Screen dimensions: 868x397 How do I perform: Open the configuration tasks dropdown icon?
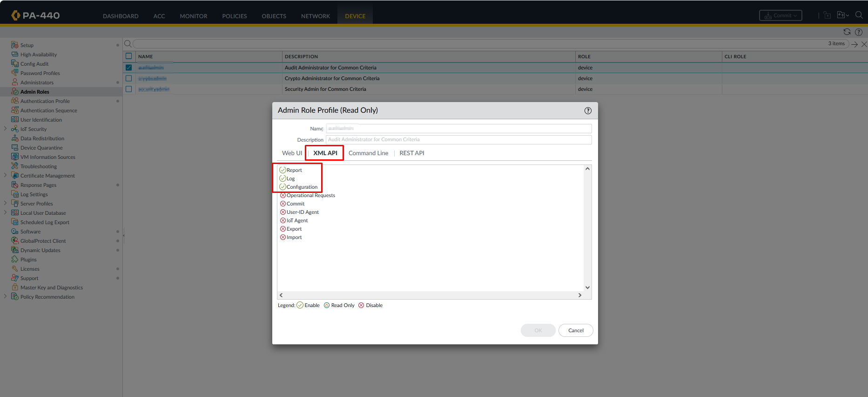(x=843, y=15)
